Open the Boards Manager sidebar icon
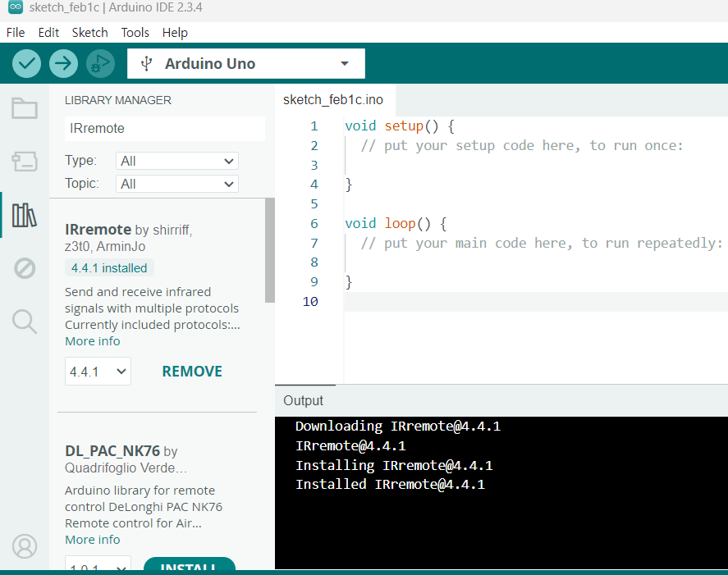 click(x=25, y=162)
